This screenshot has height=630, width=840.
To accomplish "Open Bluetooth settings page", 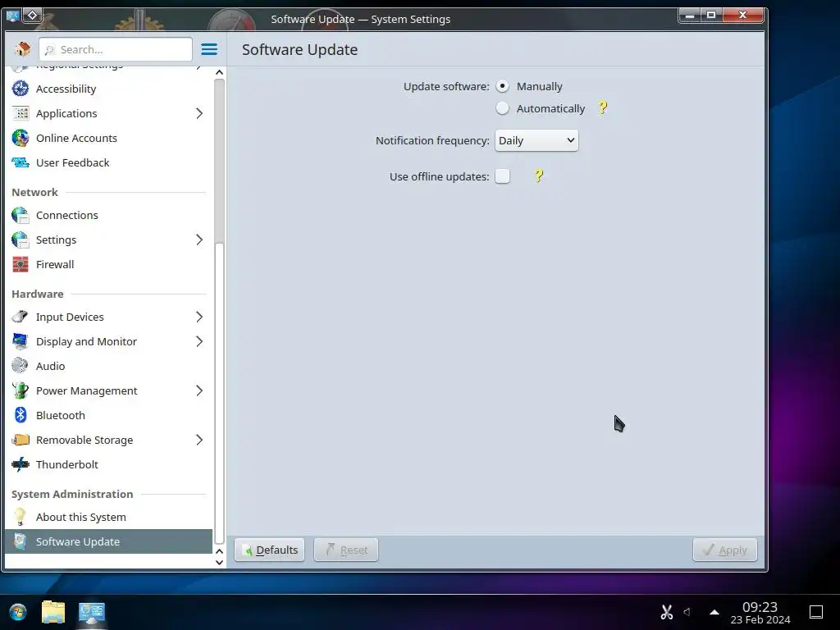I will [x=109, y=416].
